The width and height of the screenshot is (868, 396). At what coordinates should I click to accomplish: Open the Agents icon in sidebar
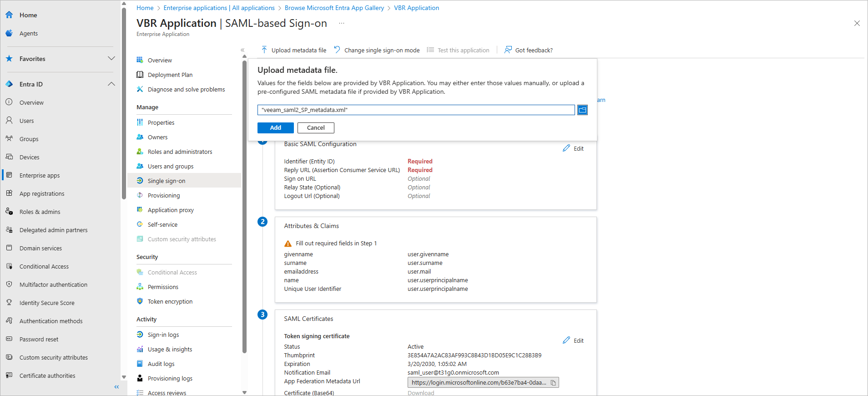coord(9,33)
